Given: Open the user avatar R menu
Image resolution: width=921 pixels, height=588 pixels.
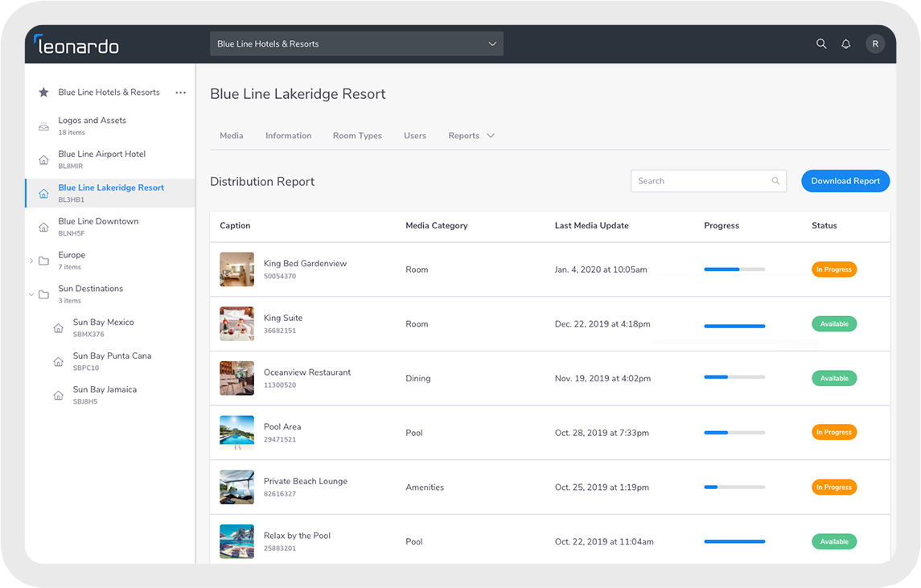Looking at the screenshot, I should pos(875,44).
